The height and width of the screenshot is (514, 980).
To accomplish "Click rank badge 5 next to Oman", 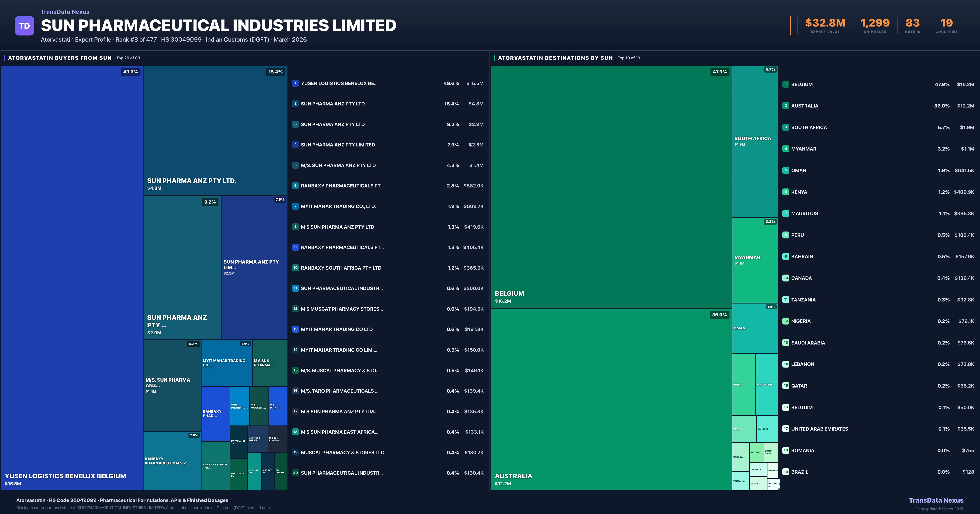I will [786, 170].
